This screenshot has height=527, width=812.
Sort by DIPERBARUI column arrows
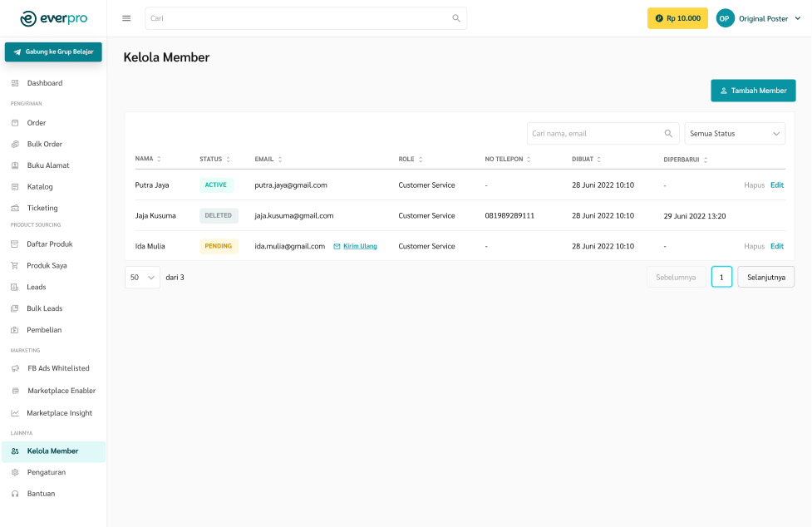(x=706, y=160)
